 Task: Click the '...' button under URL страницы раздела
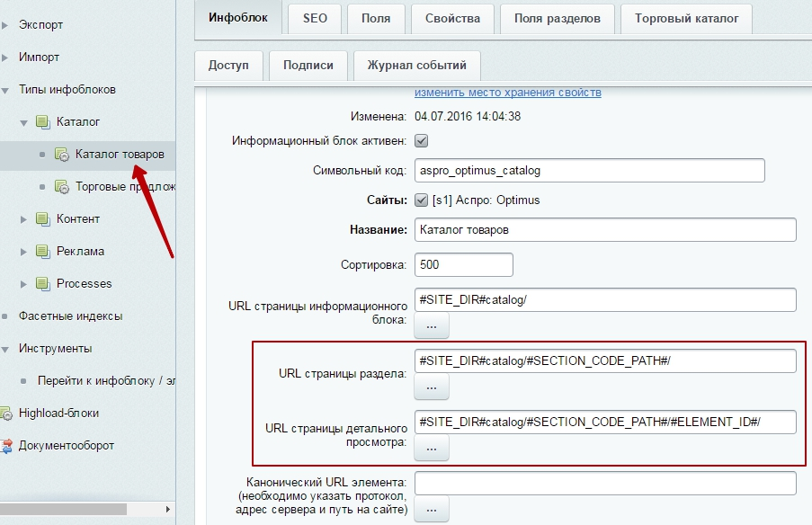[431, 387]
